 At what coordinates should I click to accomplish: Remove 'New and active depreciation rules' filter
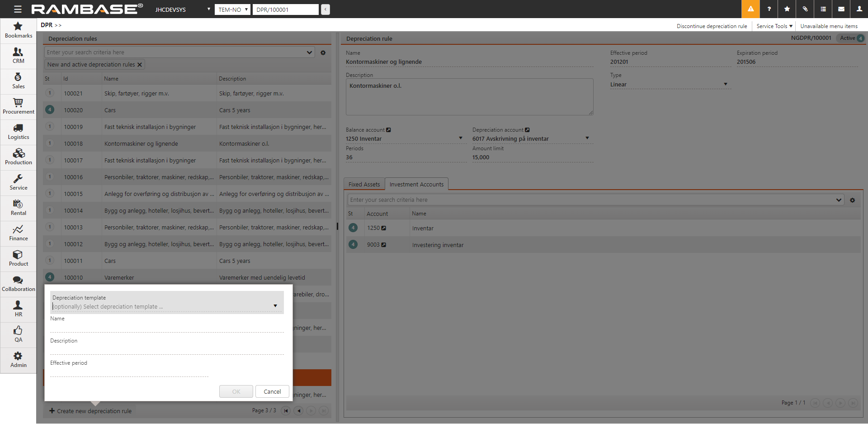point(140,65)
